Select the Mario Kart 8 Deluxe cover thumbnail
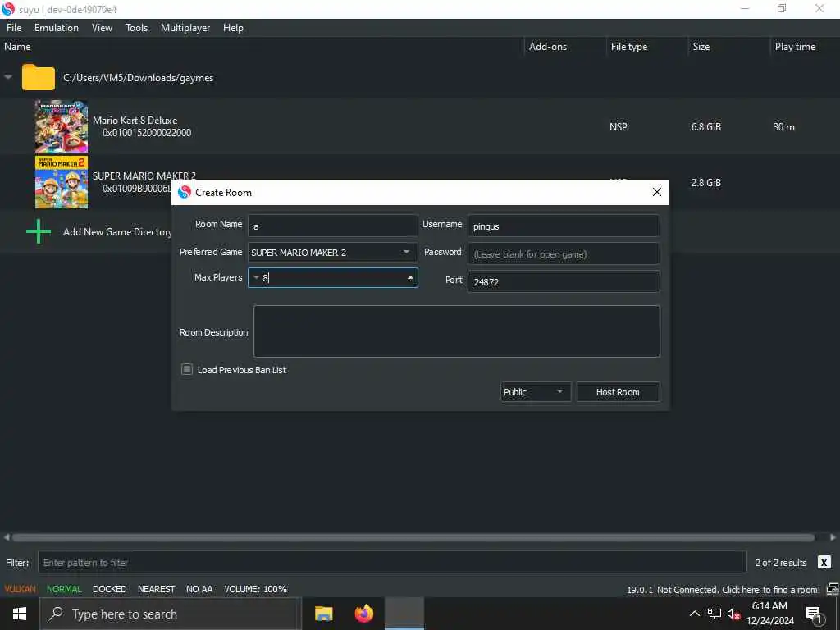The width and height of the screenshot is (840, 630). (61, 126)
